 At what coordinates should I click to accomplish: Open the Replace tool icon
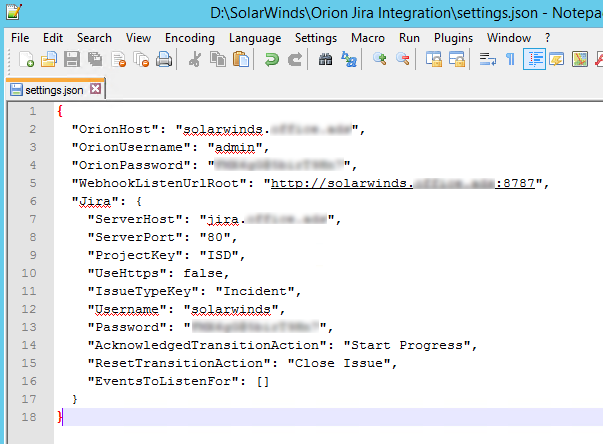pos(349,60)
